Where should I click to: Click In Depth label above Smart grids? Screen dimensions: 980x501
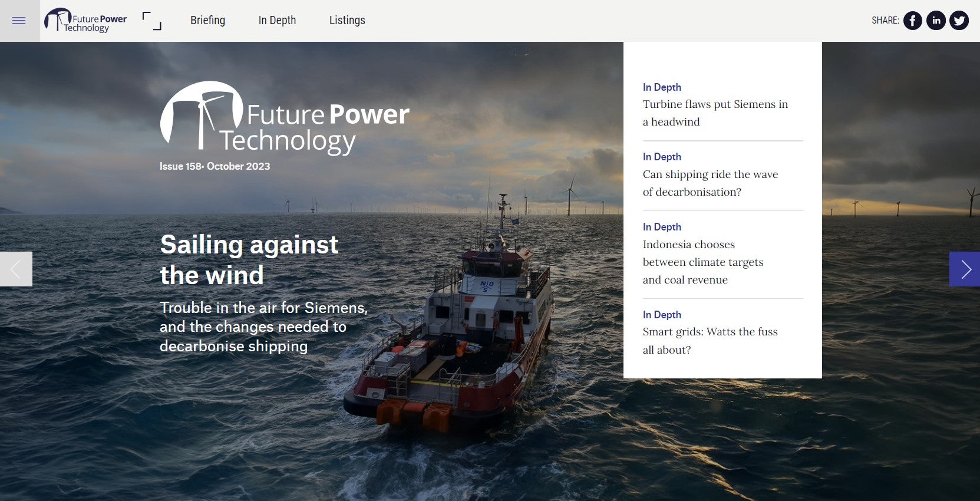click(662, 315)
